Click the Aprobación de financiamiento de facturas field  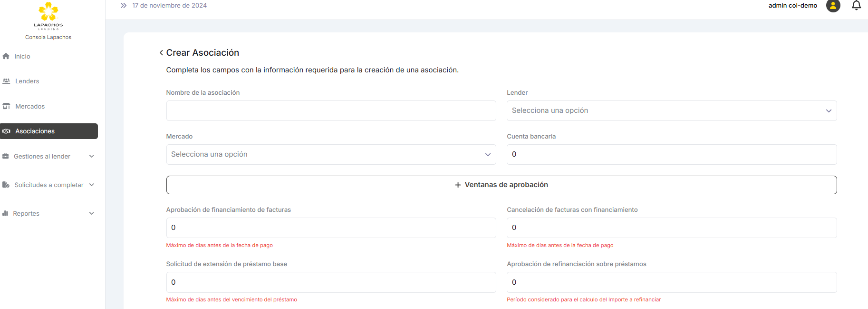click(x=331, y=228)
